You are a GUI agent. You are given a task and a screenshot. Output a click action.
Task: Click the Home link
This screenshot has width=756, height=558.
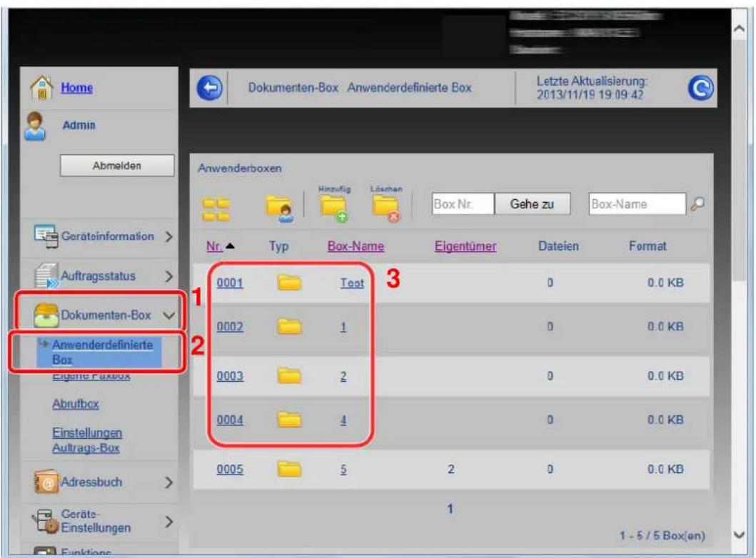pyautogui.click(x=76, y=88)
